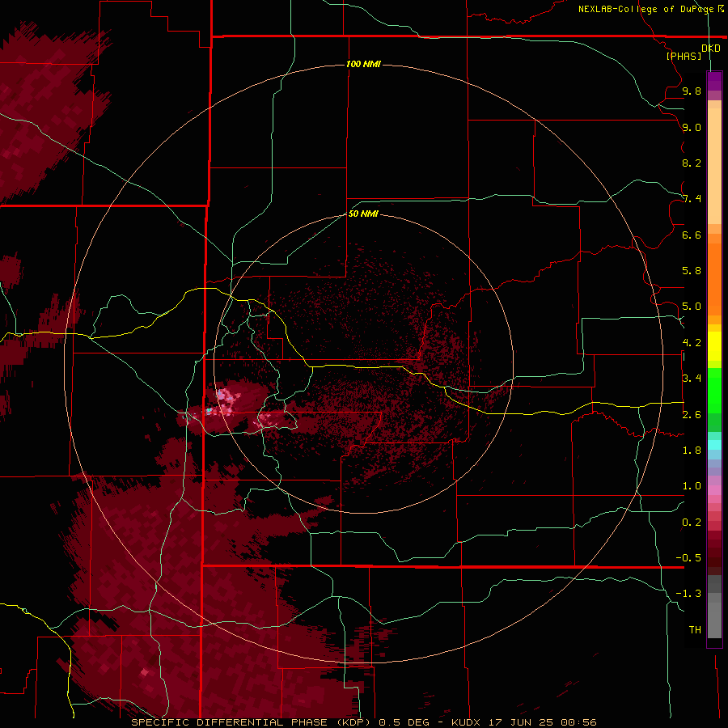Click the 2.6 scale value
This screenshot has width=728, height=728.
click(692, 414)
